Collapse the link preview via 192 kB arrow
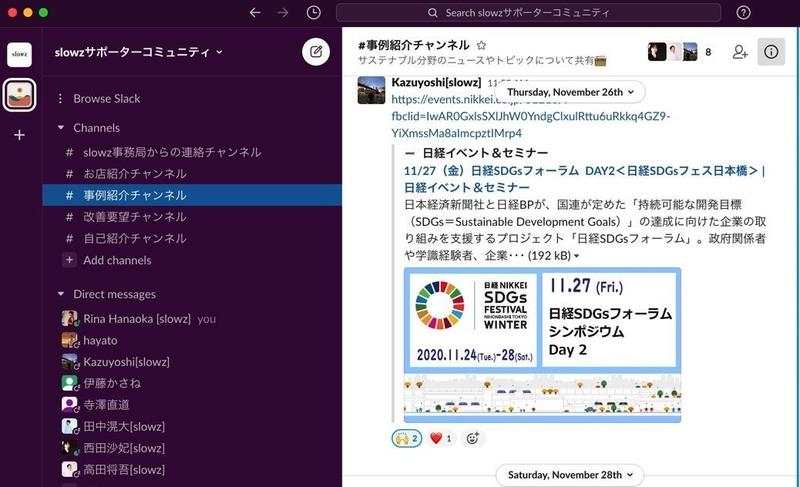Viewport: 800px width, 487px height. pyautogui.click(x=577, y=256)
